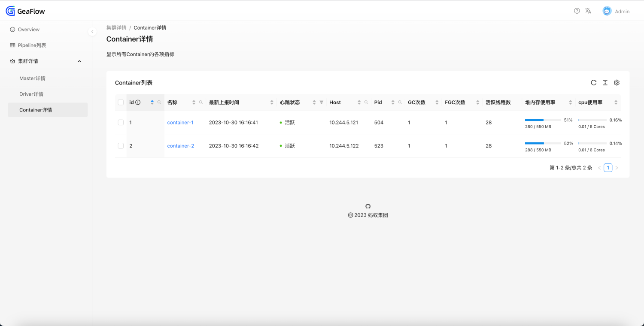Collapse the 集群详情 sidebar menu
Viewport: 644px width, 326px height.
tap(79, 61)
